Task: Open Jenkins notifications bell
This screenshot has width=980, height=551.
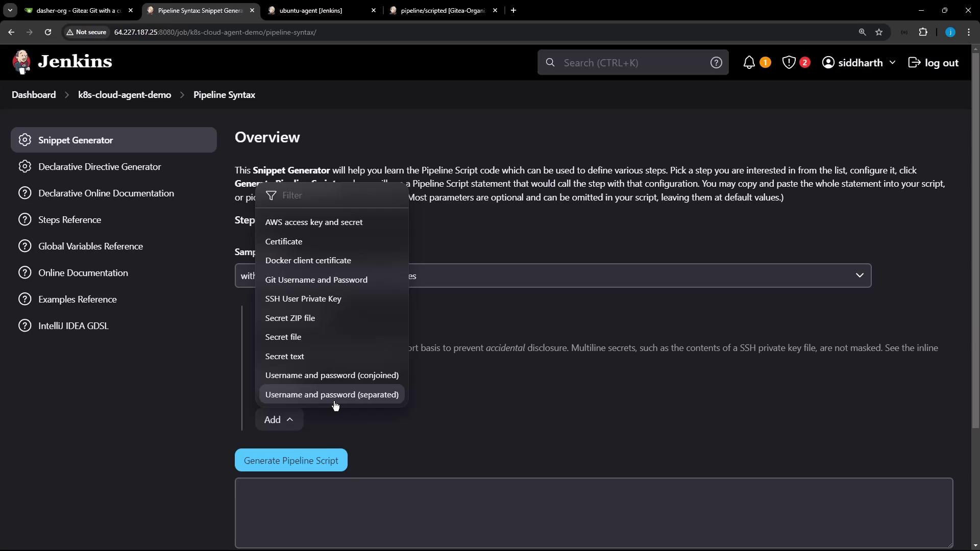Action: [749, 63]
